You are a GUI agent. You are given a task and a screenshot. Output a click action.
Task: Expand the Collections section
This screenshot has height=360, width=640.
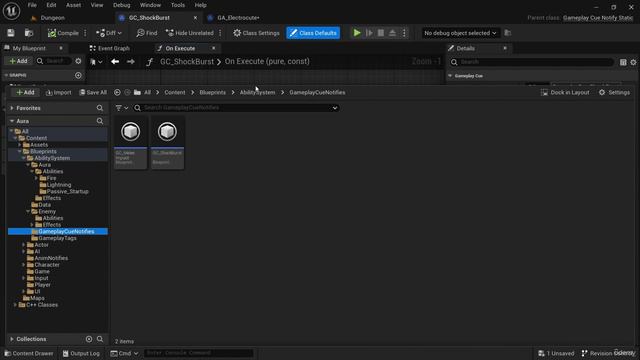click(12, 339)
